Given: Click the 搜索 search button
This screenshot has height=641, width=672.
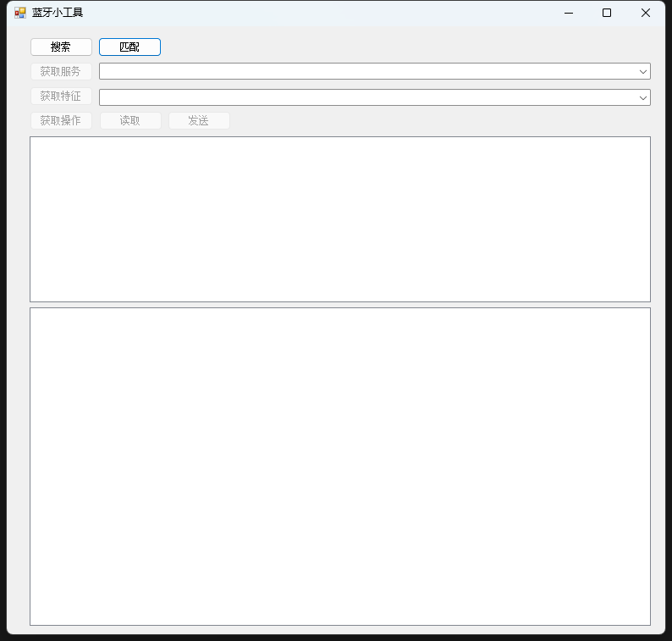Looking at the screenshot, I should click(x=61, y=47).
